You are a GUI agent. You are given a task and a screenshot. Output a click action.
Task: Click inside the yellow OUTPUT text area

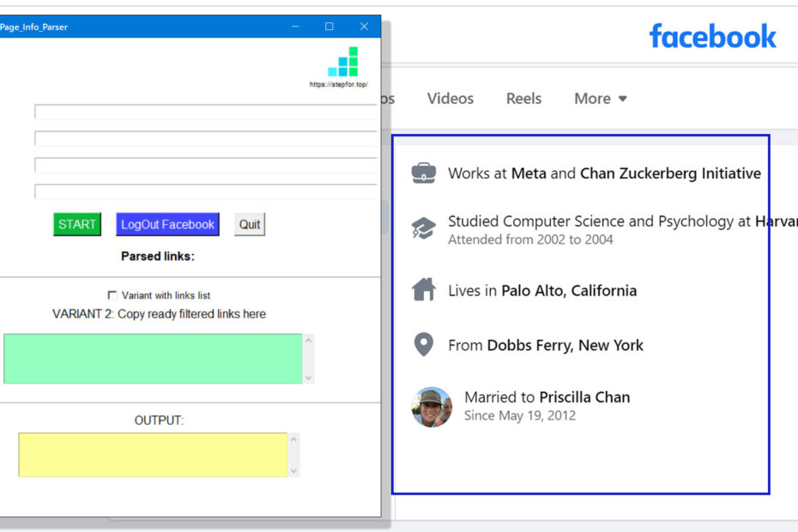153,455
